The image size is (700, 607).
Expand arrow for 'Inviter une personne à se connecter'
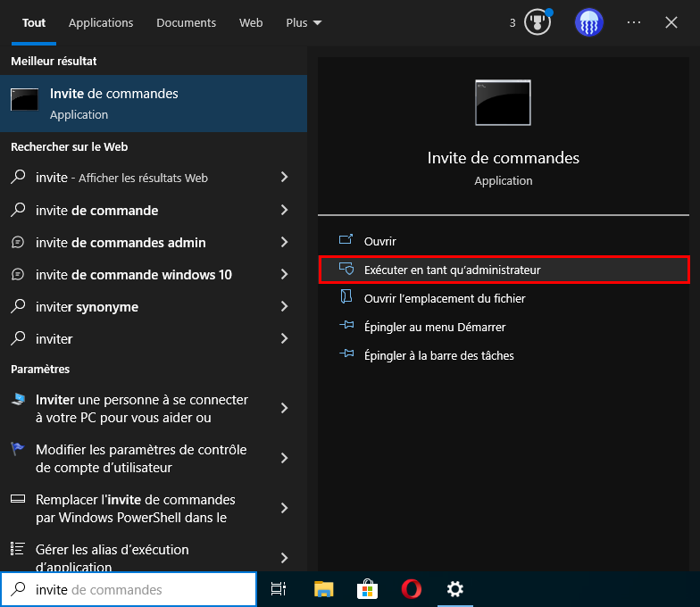coord(284,408)
